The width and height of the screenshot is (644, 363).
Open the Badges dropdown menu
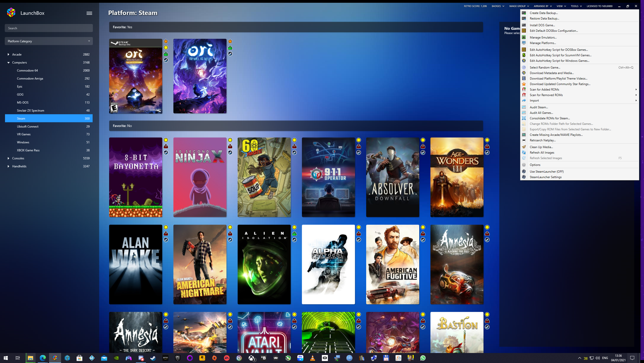(x=498, y=6)
